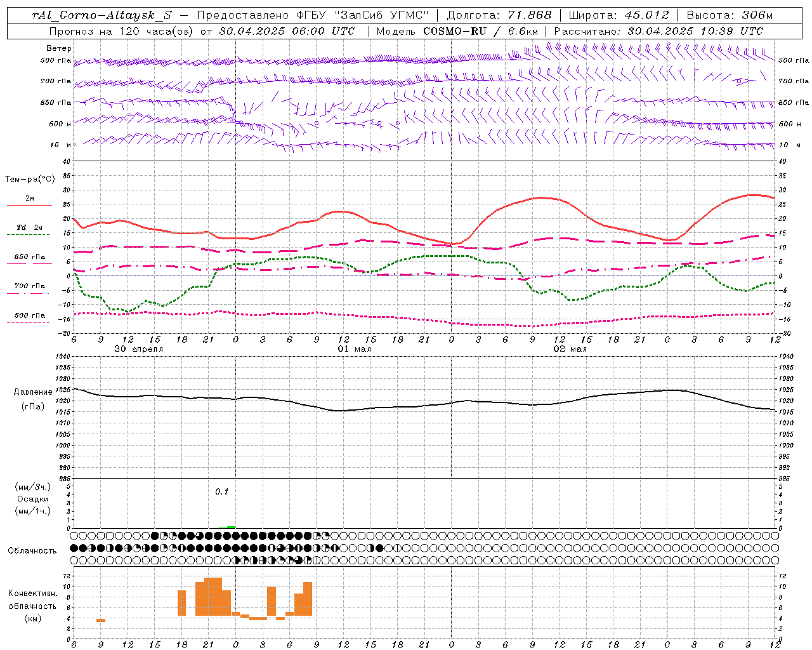
Task: Click the Модель COSMO-RU / 6.6км label
Action: pyautogui.click(x=457, y=31)
